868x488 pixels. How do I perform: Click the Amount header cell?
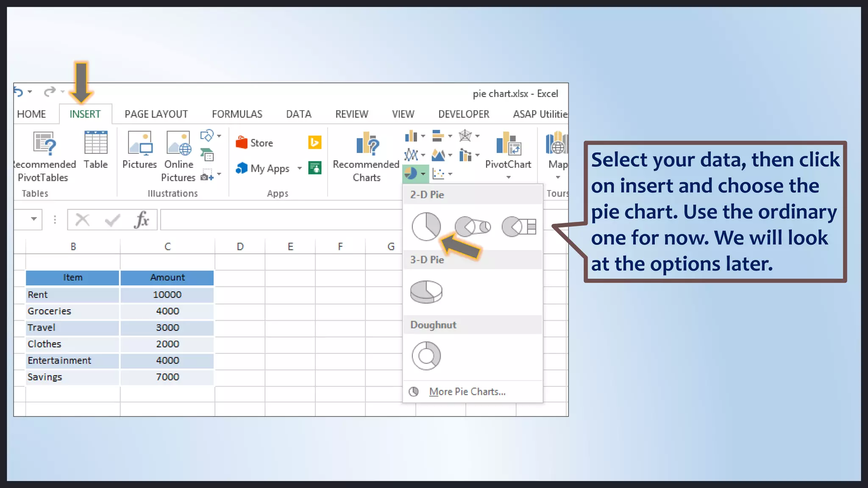tap(167, 277)
